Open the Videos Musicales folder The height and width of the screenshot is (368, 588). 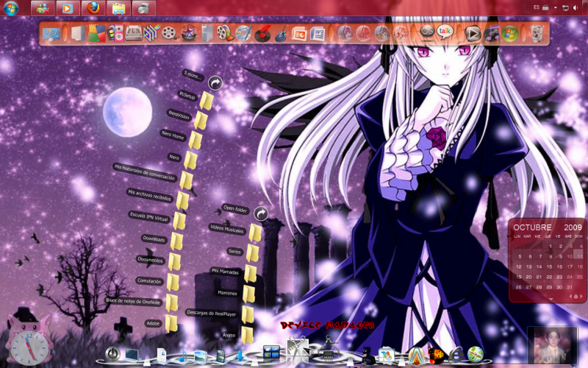click(255, 233)
